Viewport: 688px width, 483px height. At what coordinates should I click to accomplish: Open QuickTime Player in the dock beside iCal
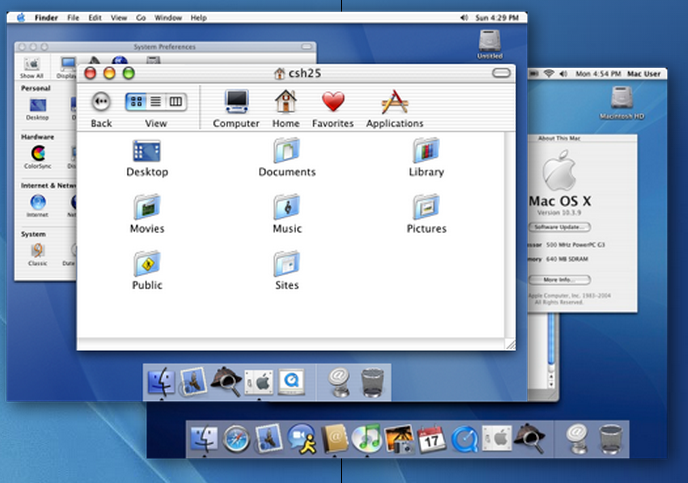[x=464, y=439]
